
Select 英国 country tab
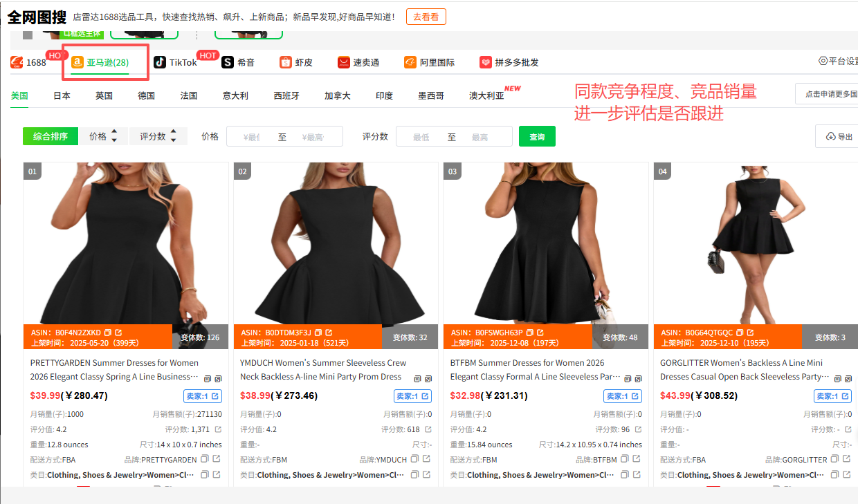point(104,95)
